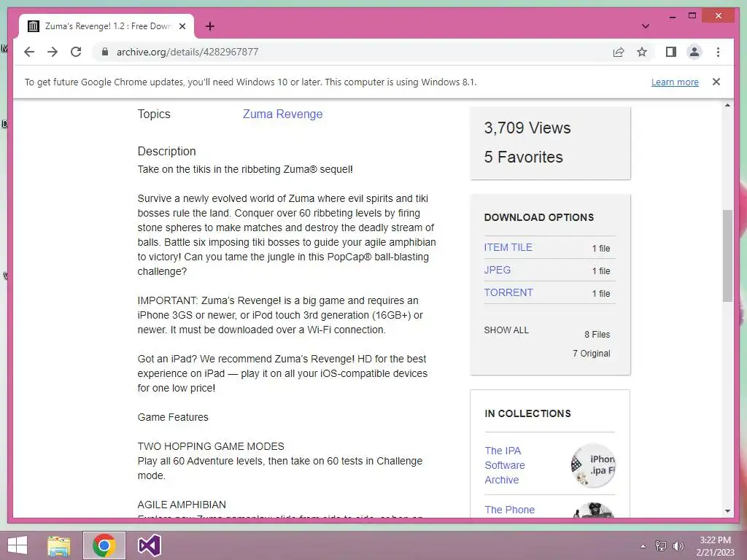Viewport: 747px width, 560px height.
Task: Open a new browser tab
Action: click(x=210, y=26)
